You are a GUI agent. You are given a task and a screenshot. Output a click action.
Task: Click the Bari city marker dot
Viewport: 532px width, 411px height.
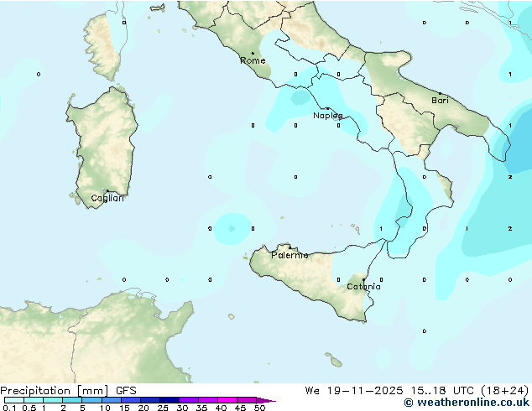pos(440,93)
